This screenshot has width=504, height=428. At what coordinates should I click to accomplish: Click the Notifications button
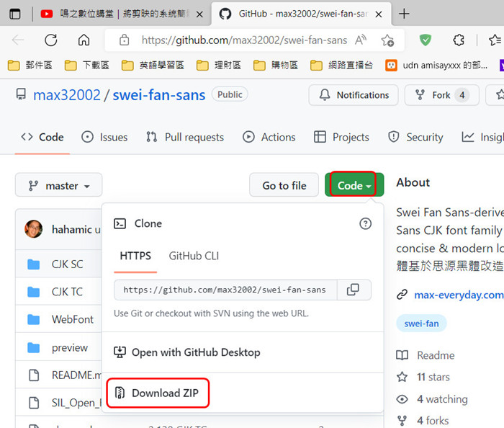(x=354, y=95)
